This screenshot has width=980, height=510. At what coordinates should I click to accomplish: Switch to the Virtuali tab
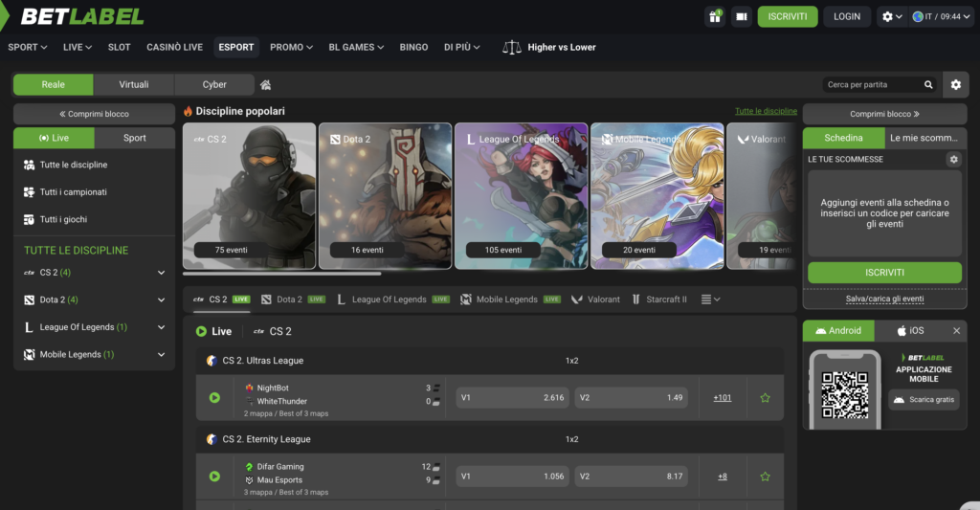(134, 84)
